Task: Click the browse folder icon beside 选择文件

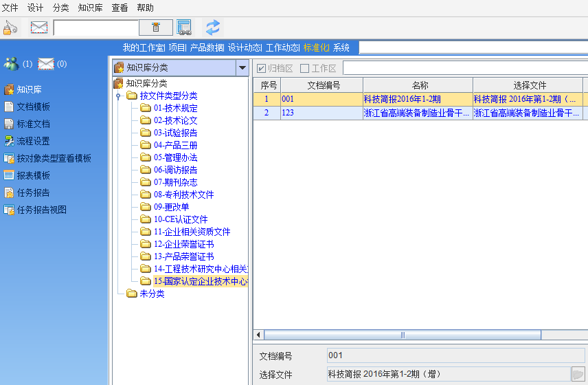Action: [x=578, y=375]
